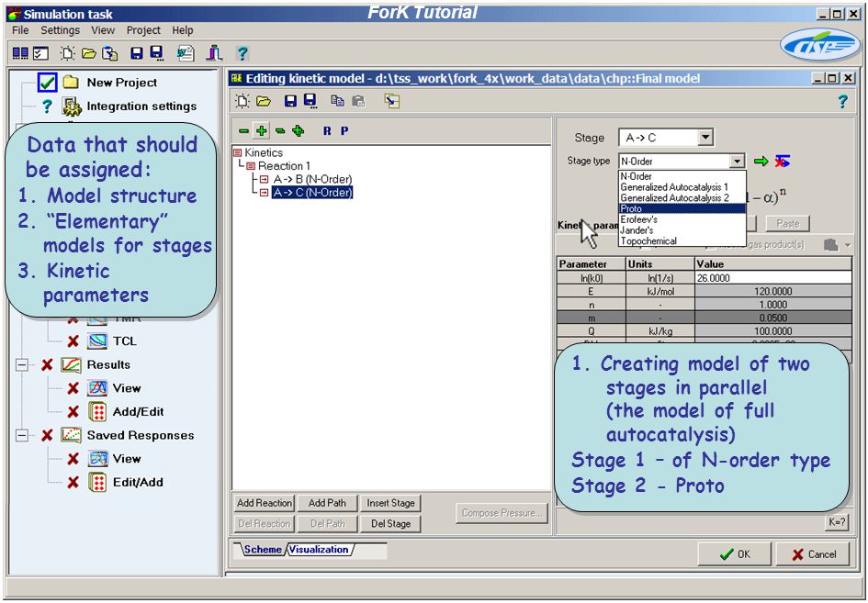Click the bold green plus scheme icon
The image size is (868, 603).
coord(298,131)
